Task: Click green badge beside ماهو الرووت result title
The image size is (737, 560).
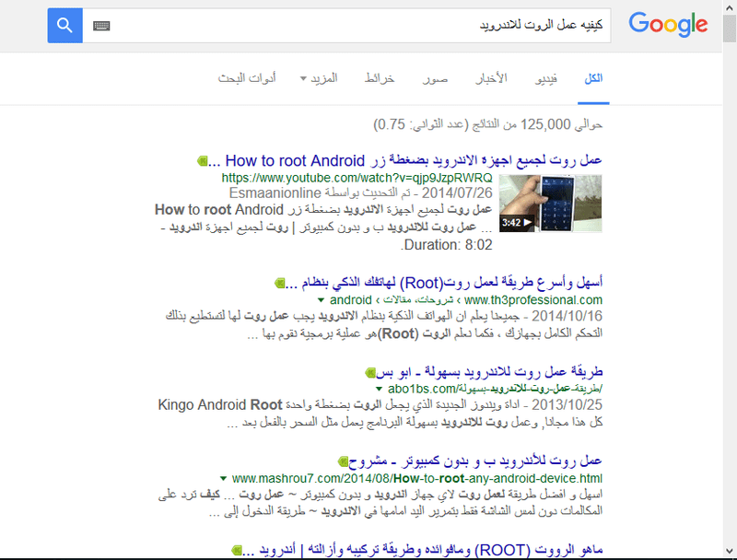Action: point(238,550)
